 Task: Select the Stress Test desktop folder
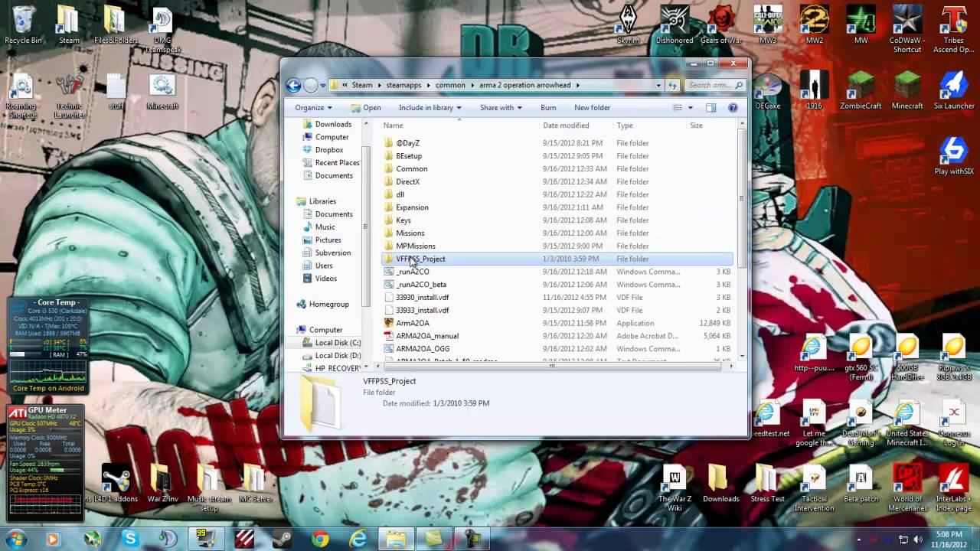(x=767, y=483)
